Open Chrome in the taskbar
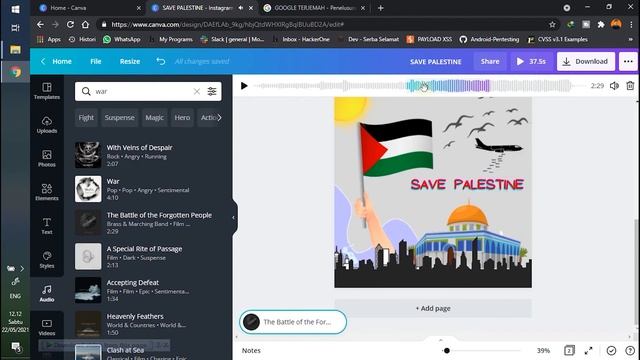The height and width of the screenshot is (360, 640). pos(15,72)
